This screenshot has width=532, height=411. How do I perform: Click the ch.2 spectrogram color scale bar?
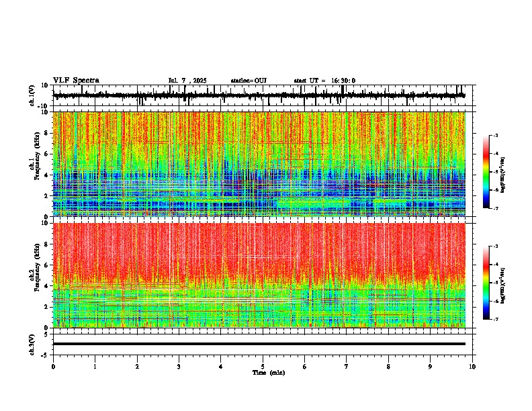click(x=486, y=283)
